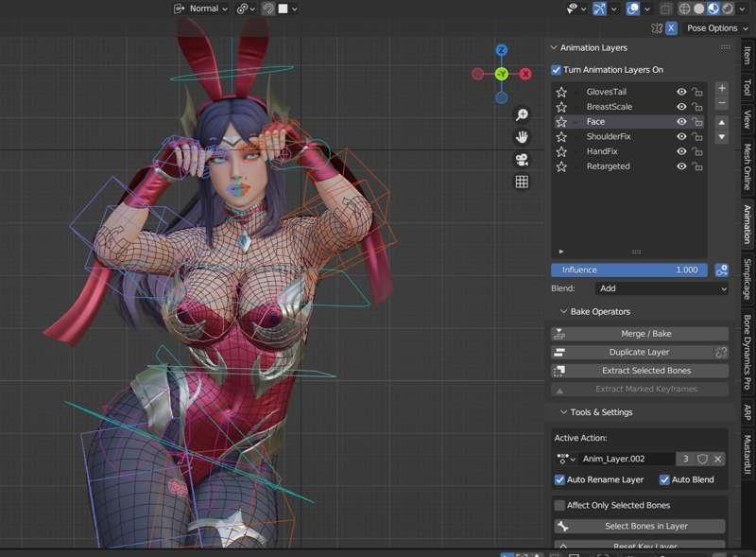Viewport: 756px width, 557px height.
Task: Open the shading options dropdown arrow
Action: [x=742, y=9]
